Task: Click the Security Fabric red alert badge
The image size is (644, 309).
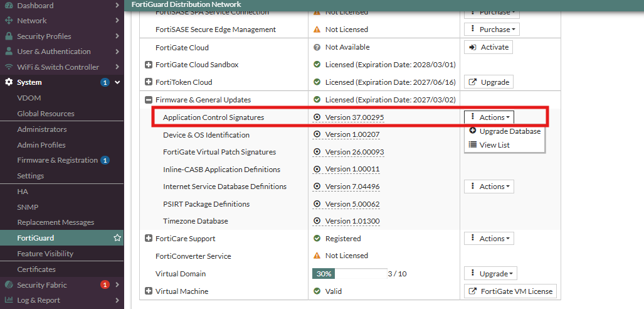Action: click(105, 285)
